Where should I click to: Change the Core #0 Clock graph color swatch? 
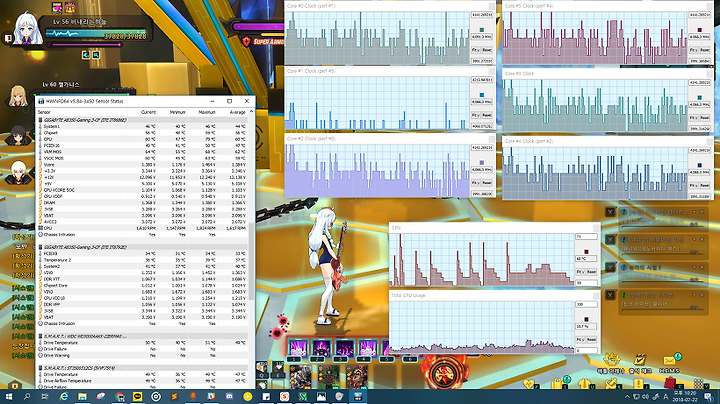click(482, 29)
